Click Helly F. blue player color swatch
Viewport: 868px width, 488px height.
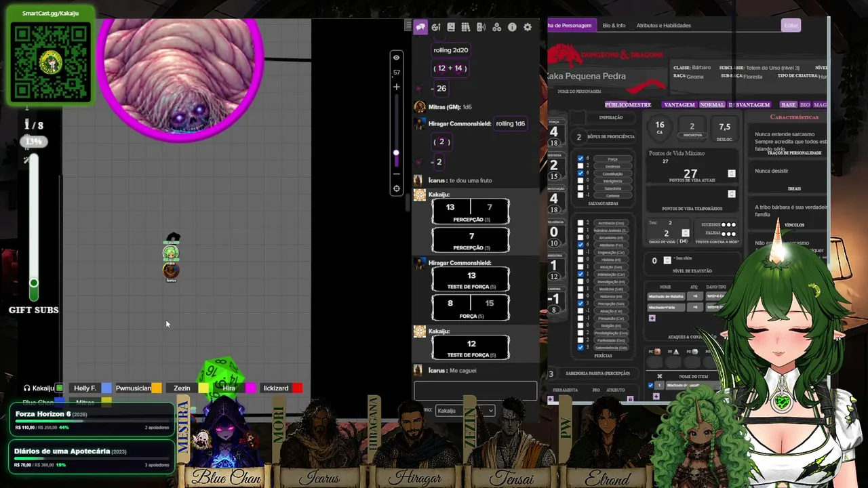(106, 388)
